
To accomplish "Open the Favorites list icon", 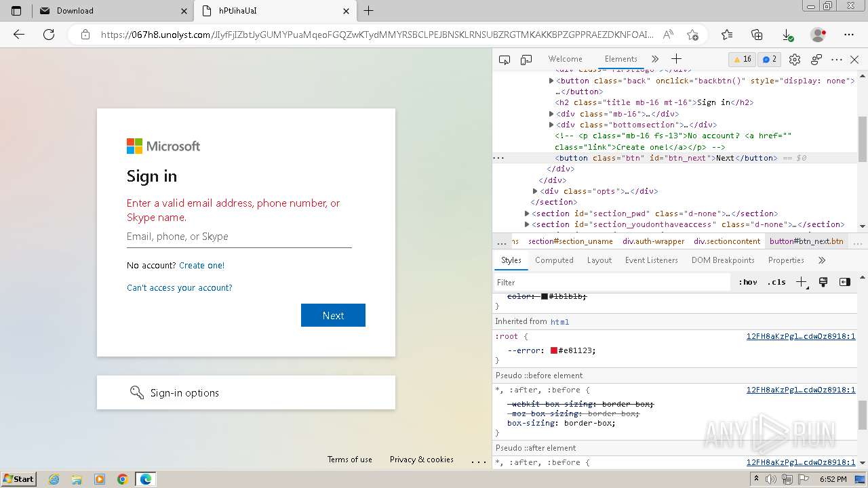I will click(727, 35).
